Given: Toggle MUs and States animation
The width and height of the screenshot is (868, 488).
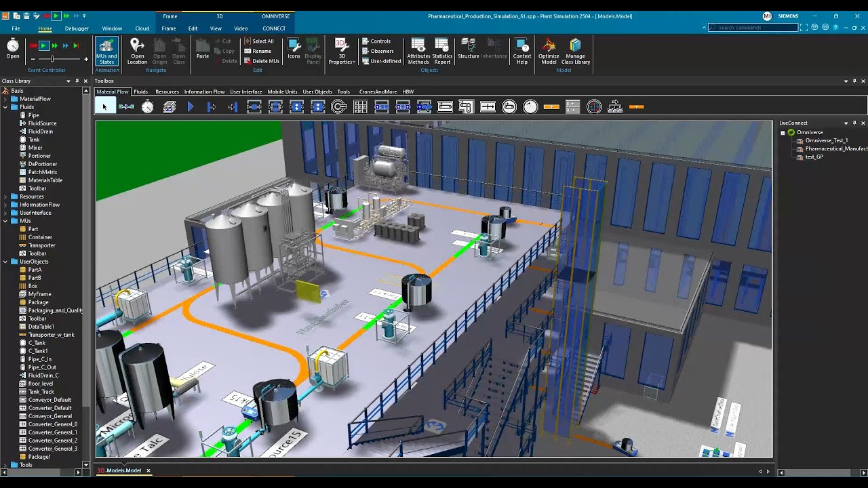Looking at the screenshot, I should pos(106,52).
